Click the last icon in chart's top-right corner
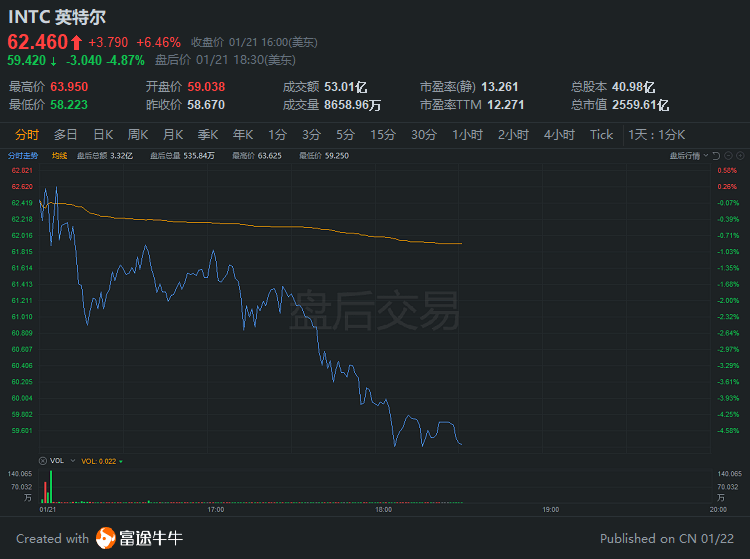 (739, 155)
